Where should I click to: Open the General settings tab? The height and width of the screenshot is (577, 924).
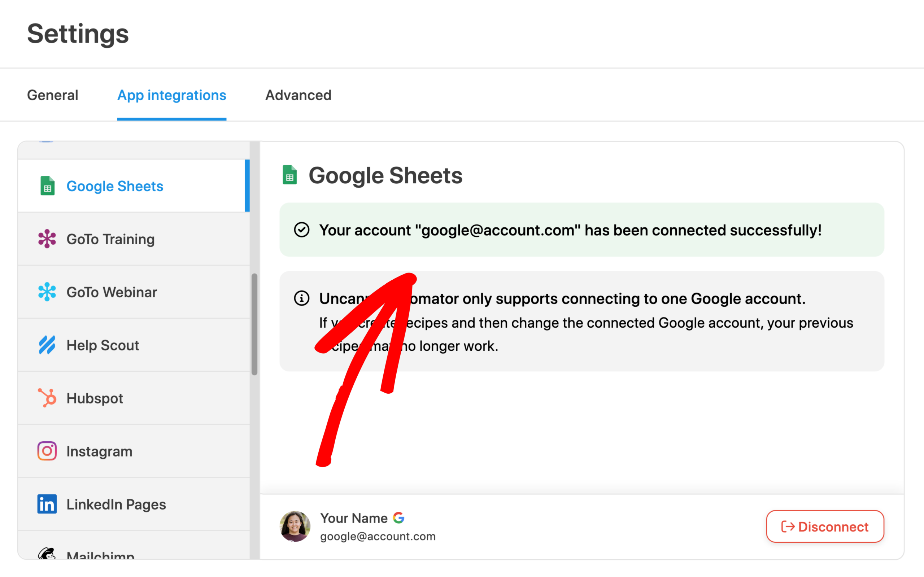52,95
